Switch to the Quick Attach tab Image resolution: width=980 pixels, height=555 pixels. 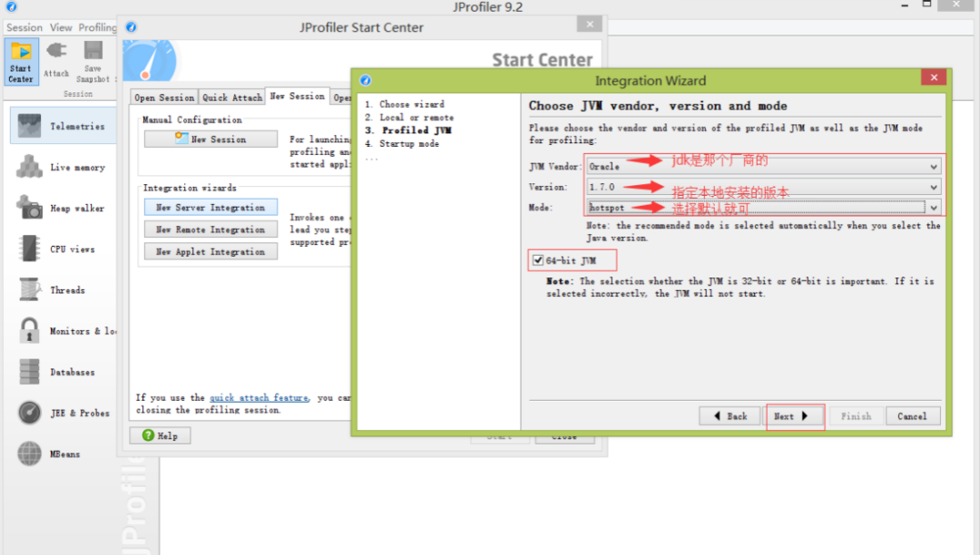click(x=232, y=97)
